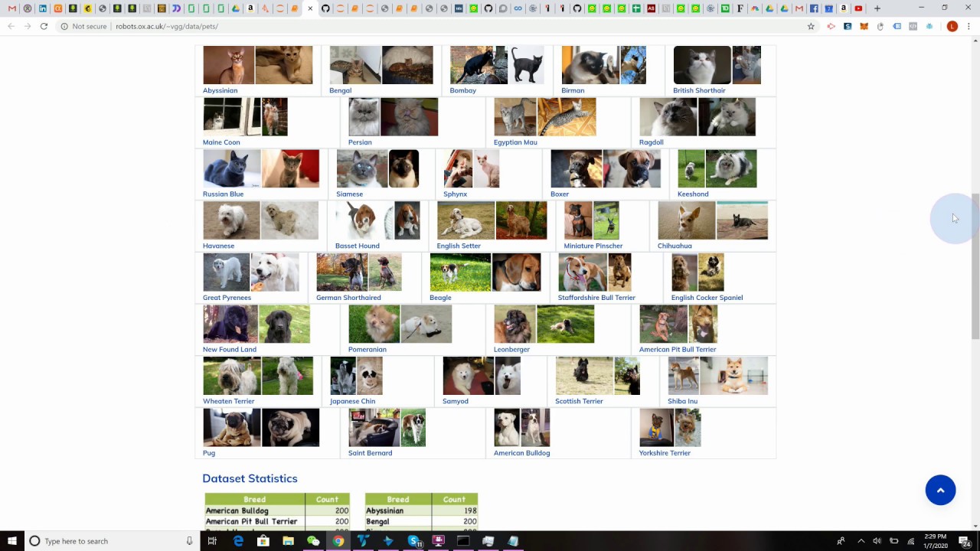Close the current active tab

coord(309,8)
